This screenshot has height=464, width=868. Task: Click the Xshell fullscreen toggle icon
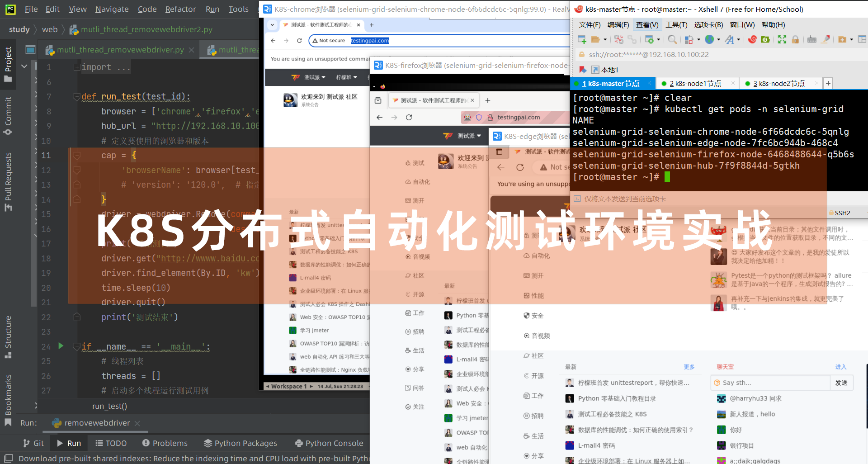click(x=782, y=40)
